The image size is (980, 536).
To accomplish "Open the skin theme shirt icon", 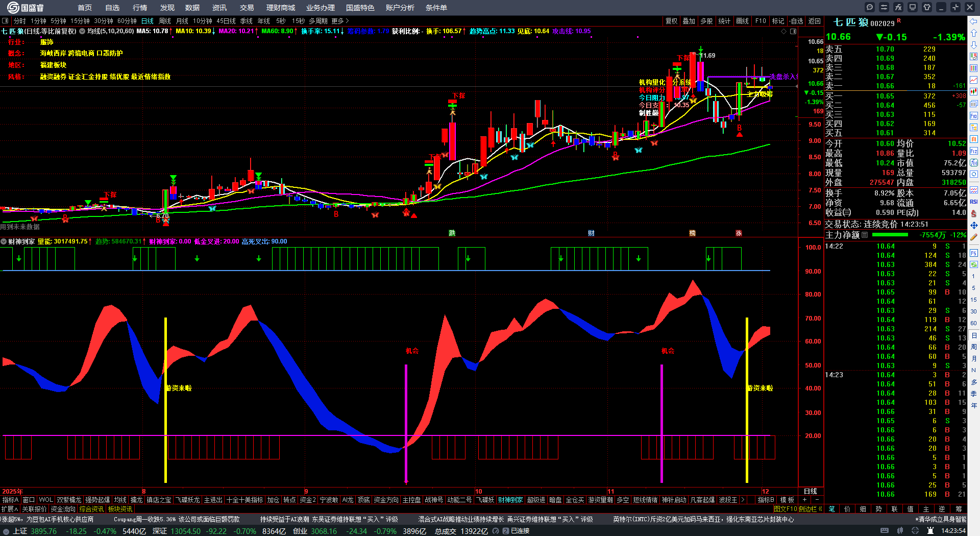I will click(x=927, y=7).
